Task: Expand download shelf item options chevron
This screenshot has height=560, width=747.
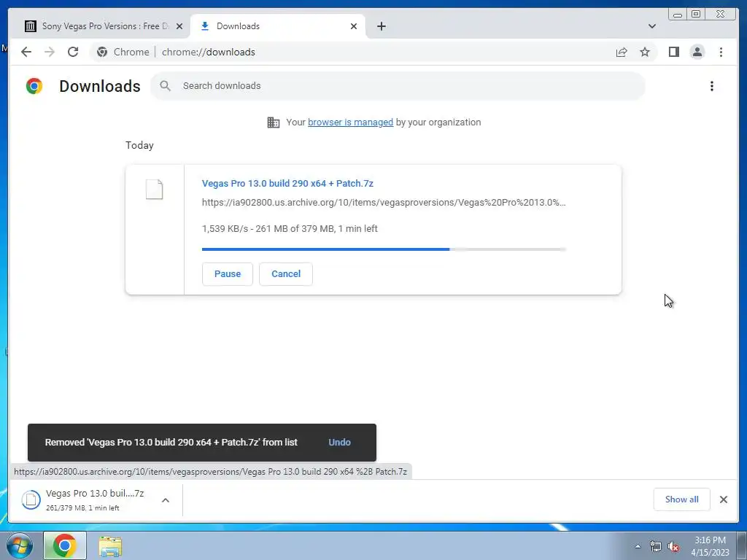Action: [166, 500]
